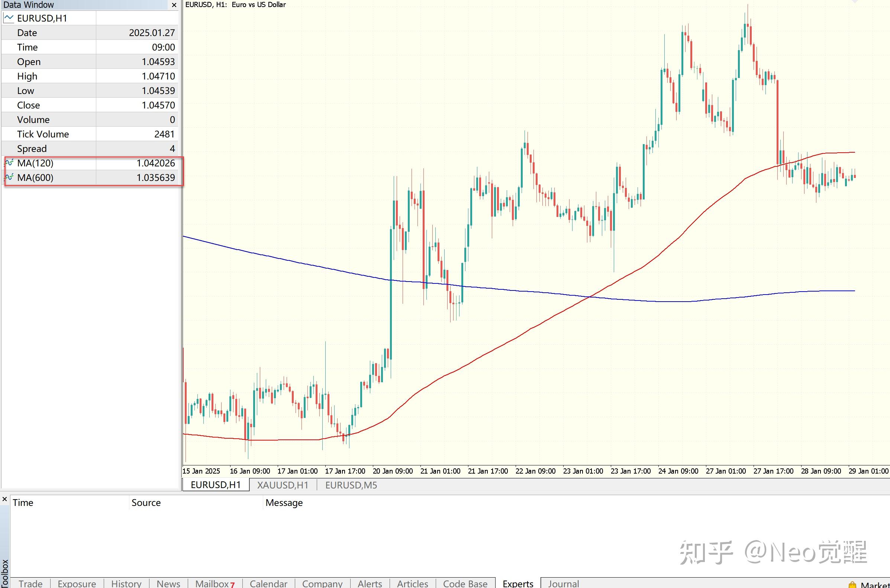Click the MA(120) indicator icon
The width and height of the screenshot is (890, 588).
pyautogui.click(x=9, y=163)
